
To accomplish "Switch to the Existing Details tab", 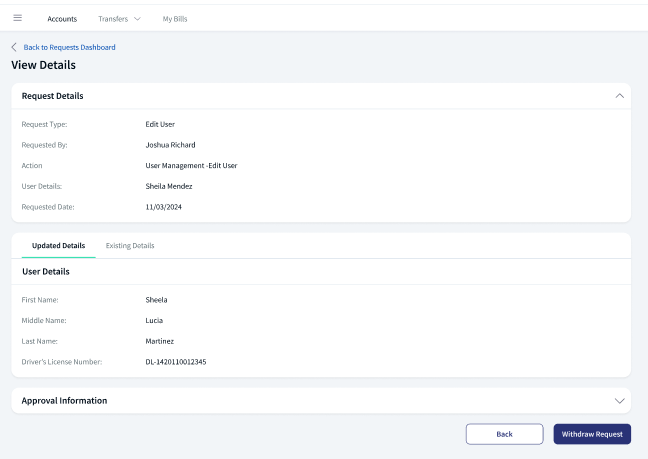I will tap(130, 245).
